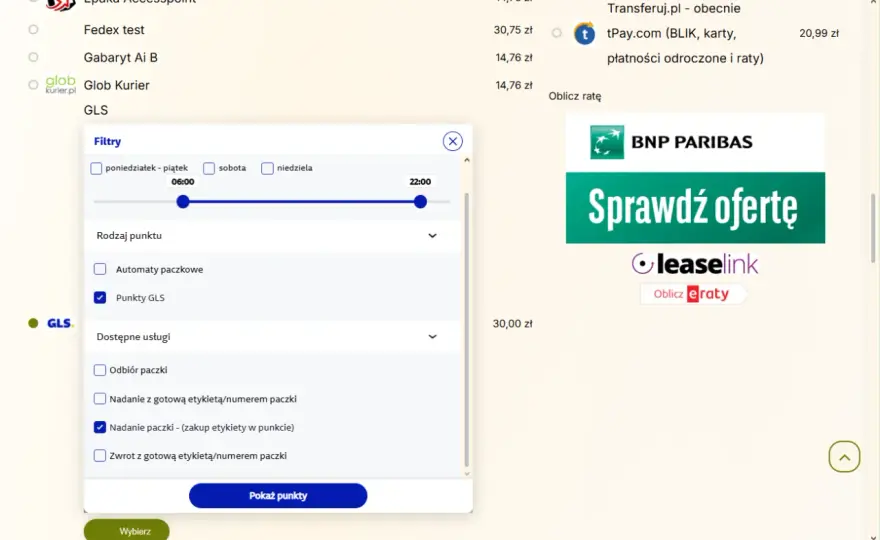This screenshot has height=540, width=880.
Task: Select the Fedex test radio button
Action: point(33,29)
